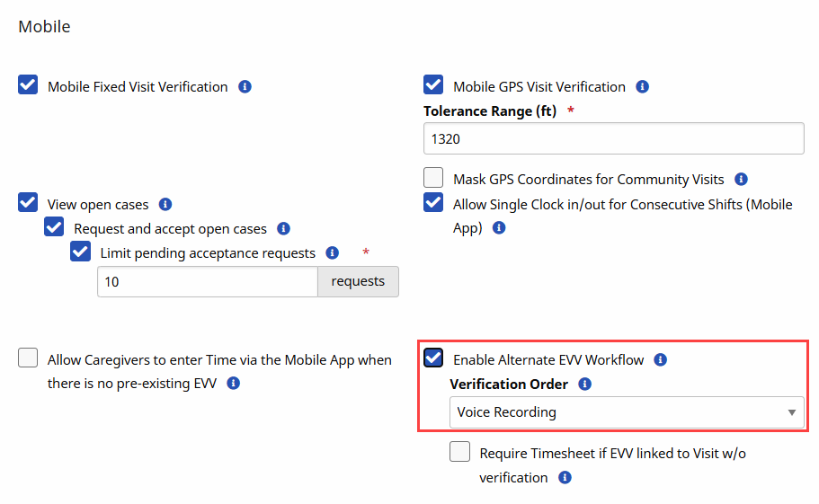Show info for View open cases
Image resolution: width=819 pixels, height=504 pixels.
[165, 205]
